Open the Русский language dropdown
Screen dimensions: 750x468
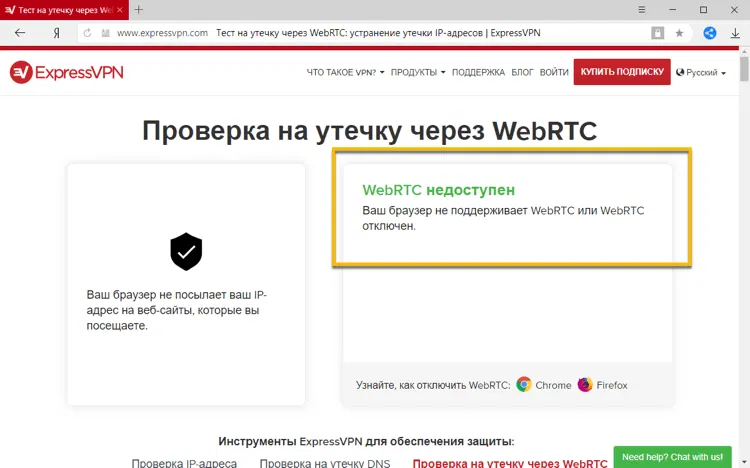click(701, 72)
